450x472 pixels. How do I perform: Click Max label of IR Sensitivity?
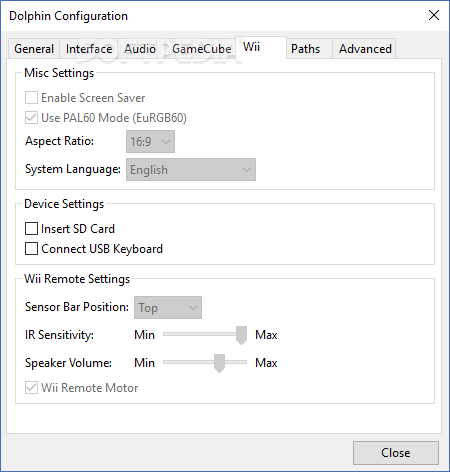point(266,335)
